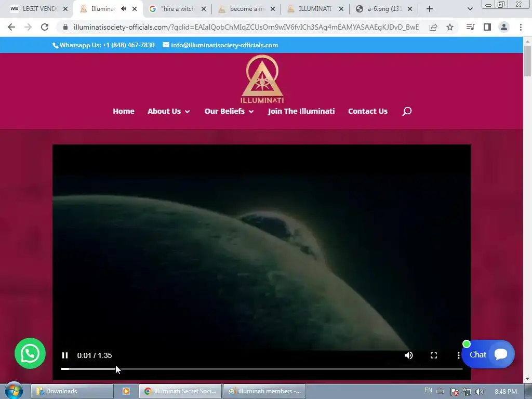Share this page via share icon
The image size is (532, 399).
(433, 27)
